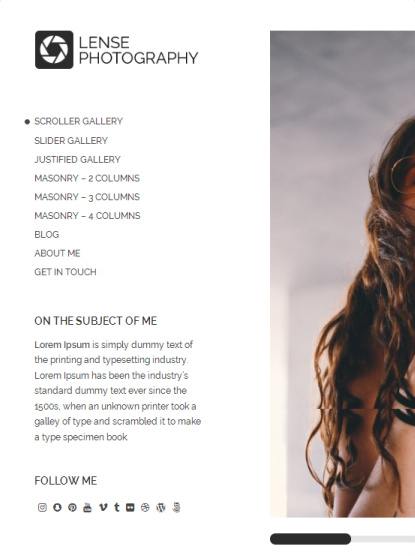Open the Vimeo profile icon
The image size is (415, 556).
click(x=103, y=507)
